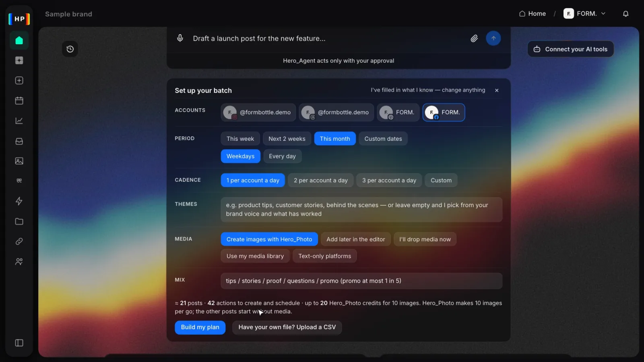The image size is (644, 362).
Task: Open the lightning bolt icon in sidebar
Action: click(x=19, y=201)
